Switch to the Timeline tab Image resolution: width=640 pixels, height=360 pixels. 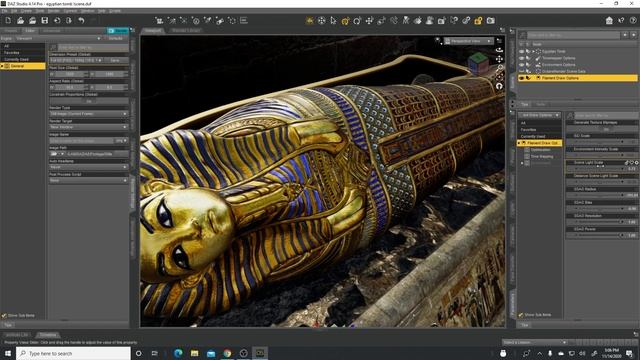(x=48, y=335)
